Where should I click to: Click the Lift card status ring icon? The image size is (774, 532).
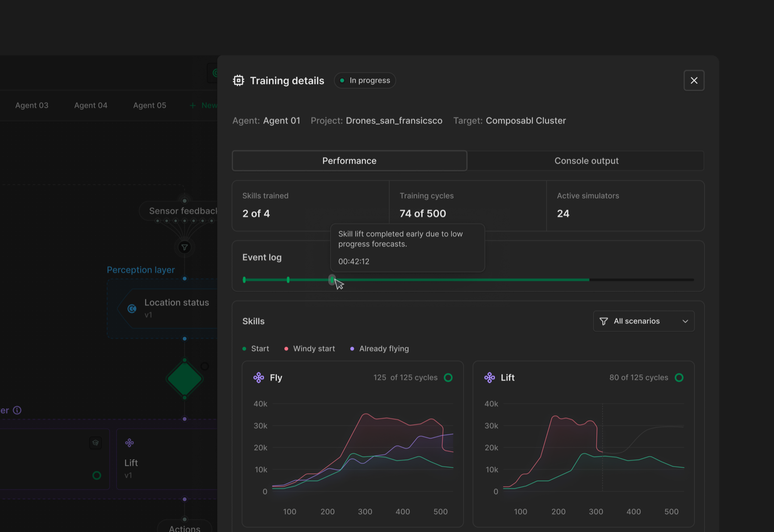(679, 377)
